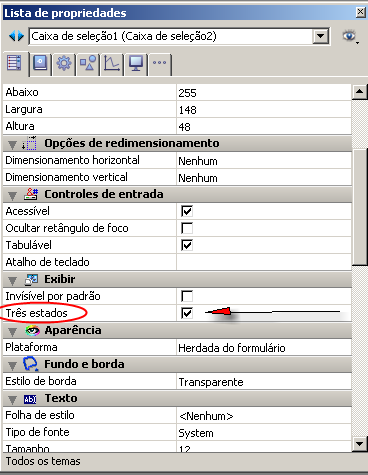Open the three-dots more tab
The image size is (368, 475).
pos(160,62)
